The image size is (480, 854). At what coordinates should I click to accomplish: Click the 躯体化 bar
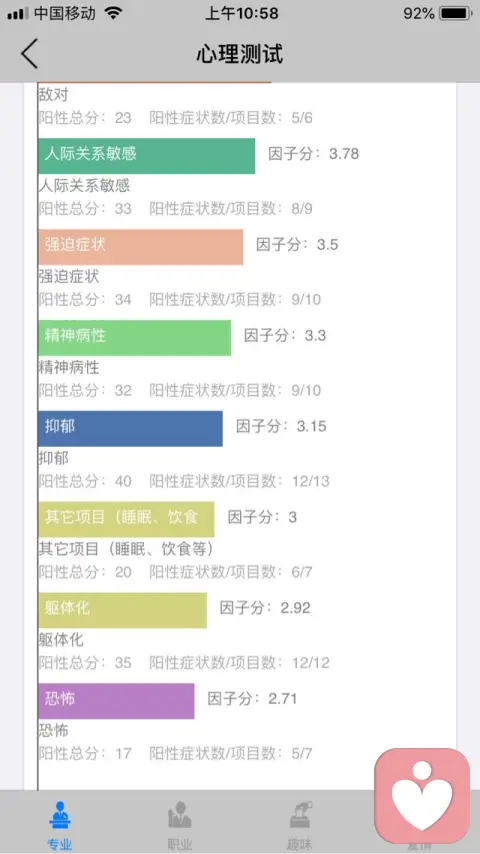tap(123, 610)
